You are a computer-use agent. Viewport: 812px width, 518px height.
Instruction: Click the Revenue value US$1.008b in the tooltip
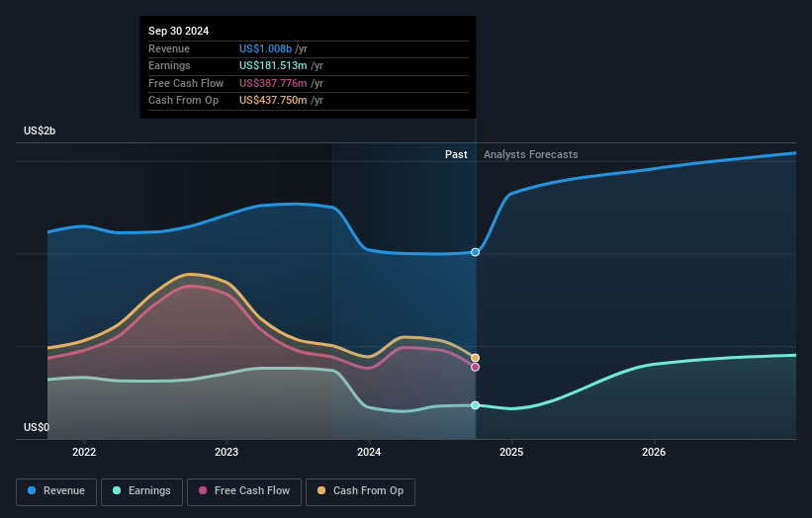266,48
